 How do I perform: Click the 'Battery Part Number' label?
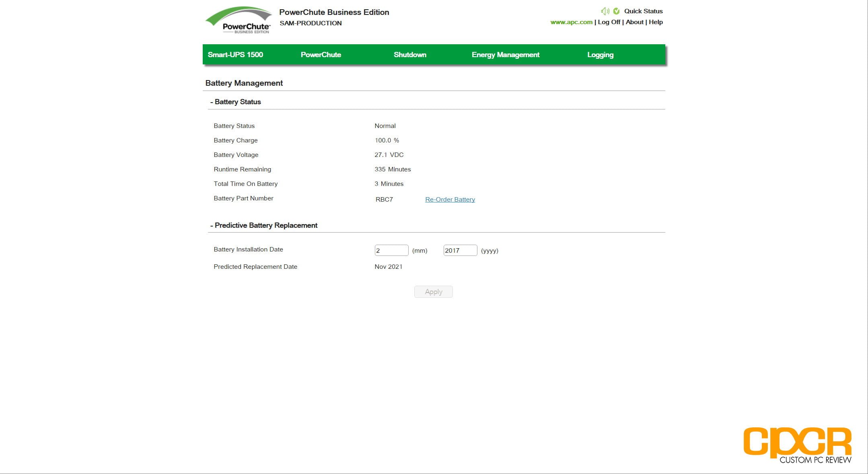click(243, 198)
